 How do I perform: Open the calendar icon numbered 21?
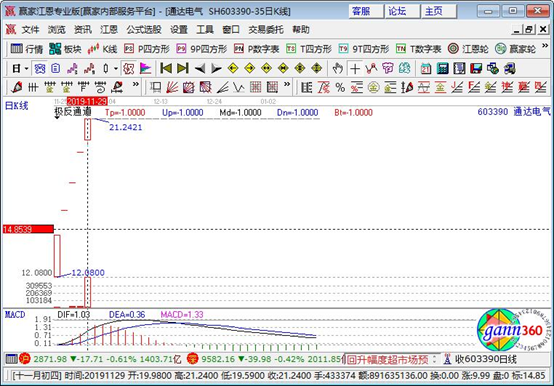coord(426,68)
